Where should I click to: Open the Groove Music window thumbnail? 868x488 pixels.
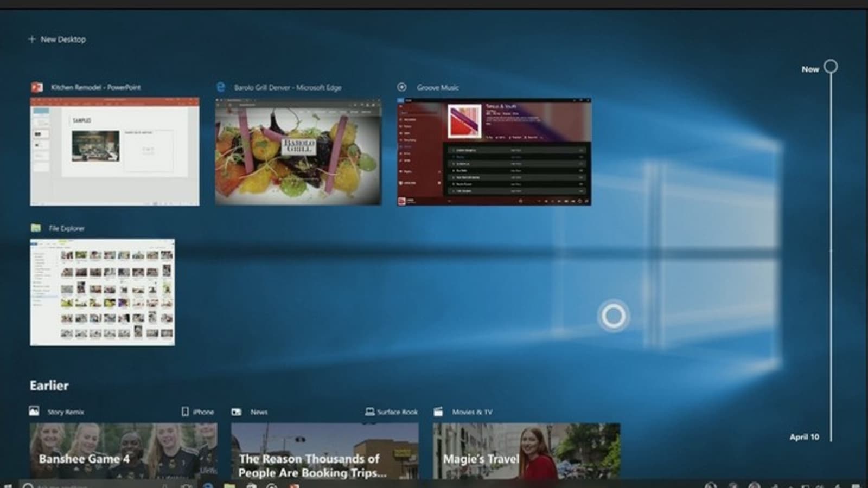(494, 152)
